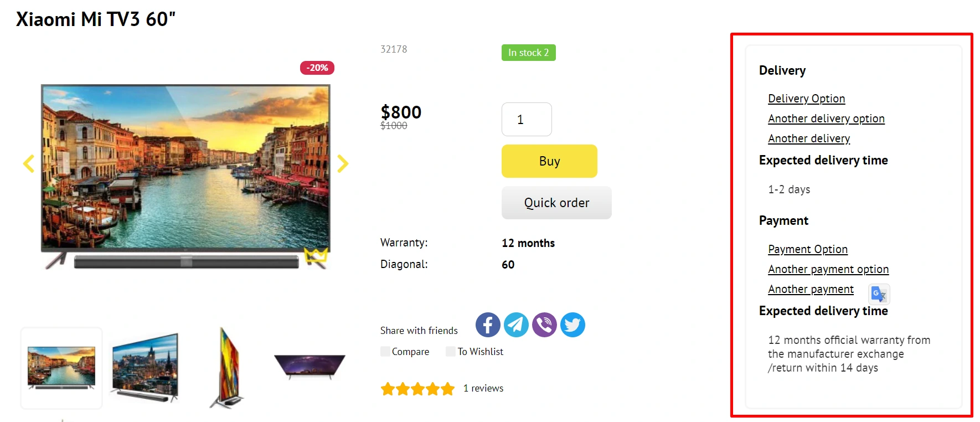Tick the Compare checkbox
This screenshot has width=980, height=422.
click(x=385, y=352)
